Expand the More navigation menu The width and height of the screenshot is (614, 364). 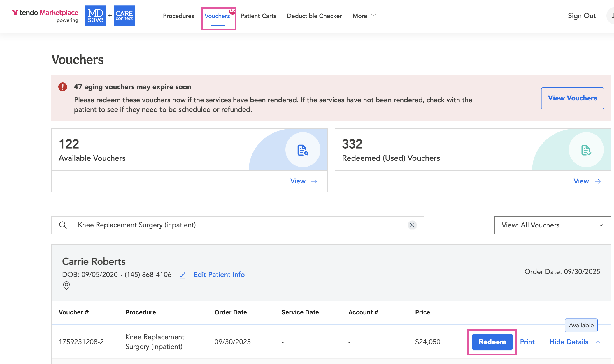coord(364,16)
